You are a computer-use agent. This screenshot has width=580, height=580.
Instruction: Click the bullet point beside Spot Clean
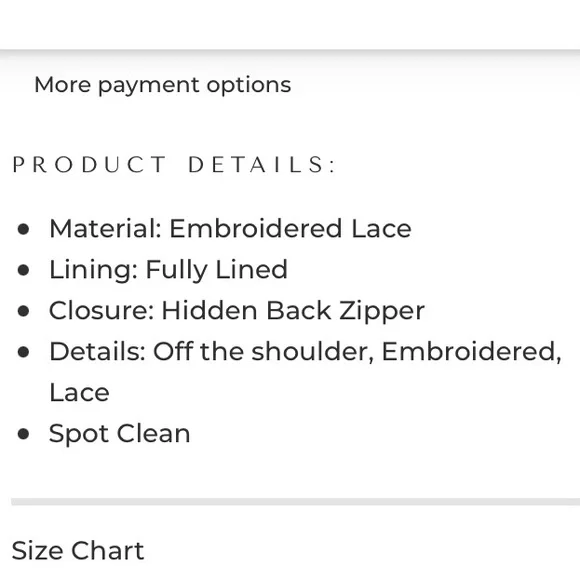(x=23, y=434)
